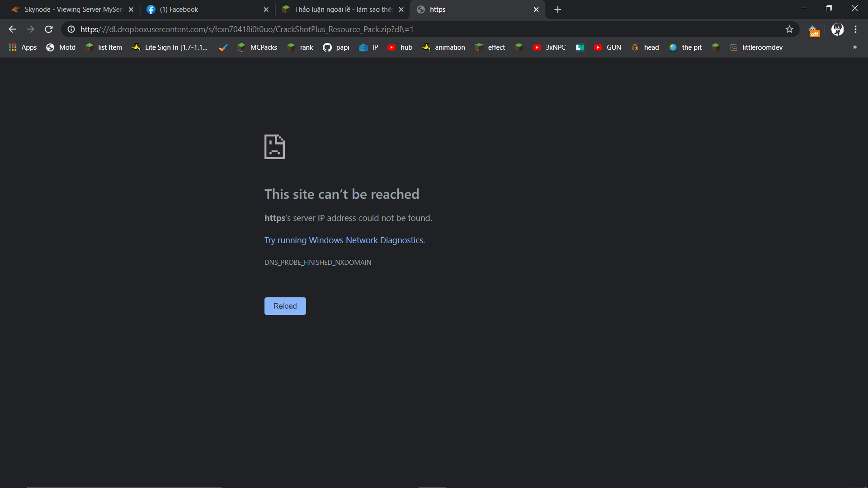Click Try running Windows Network Diagnostics link
Viewport: 868px width, 488px height.
[344, 240]
